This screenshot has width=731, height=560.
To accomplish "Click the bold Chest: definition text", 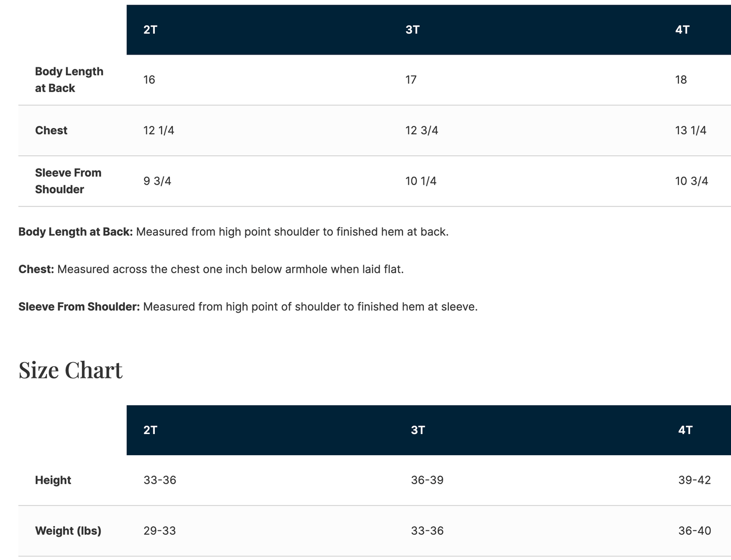I will pos(36,269).
